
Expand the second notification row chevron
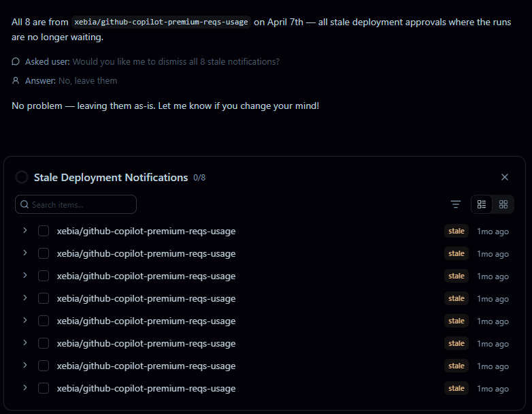tap(24, 253)
